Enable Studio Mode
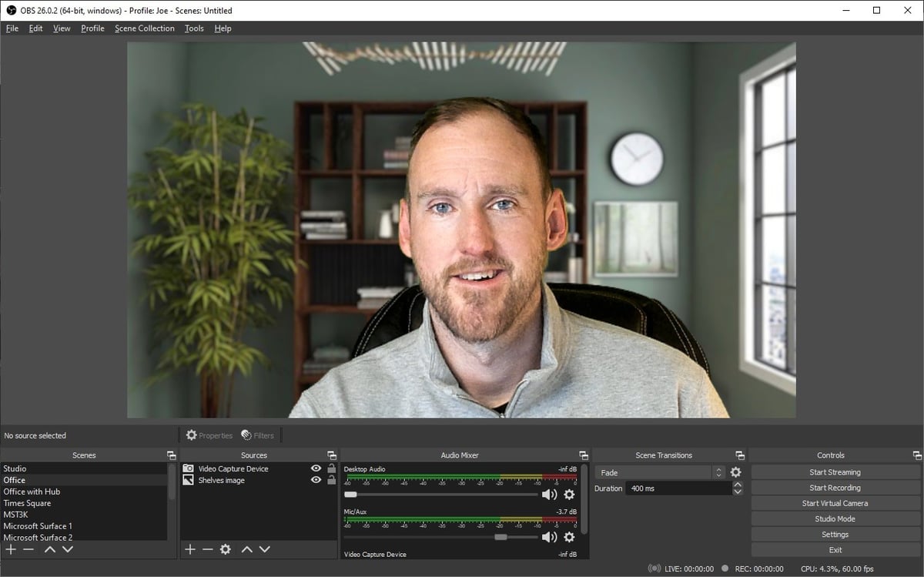The width and height of the screenshot is (924, 577). tap(835, 518)
